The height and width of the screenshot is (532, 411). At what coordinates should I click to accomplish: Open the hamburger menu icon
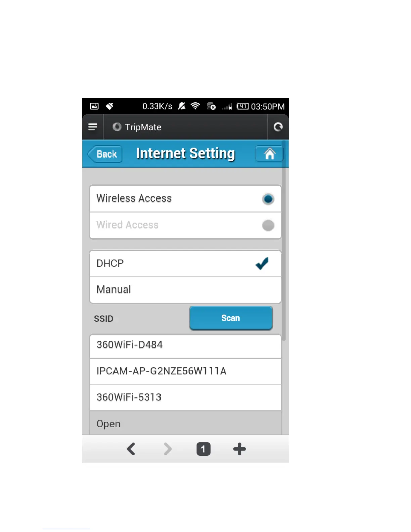[x=93, y=127]
